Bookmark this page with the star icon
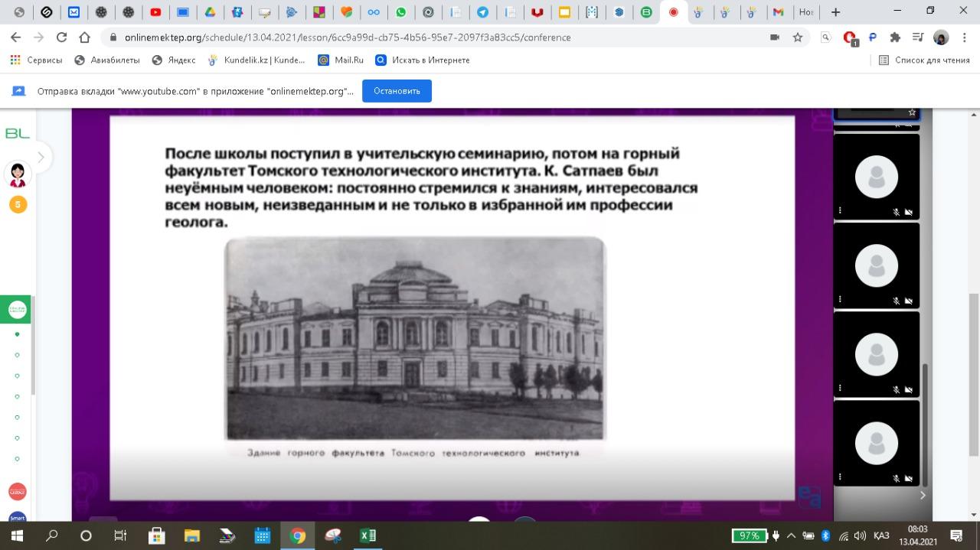The width and height of the screenshot is (980, 550). pos(798,37)
